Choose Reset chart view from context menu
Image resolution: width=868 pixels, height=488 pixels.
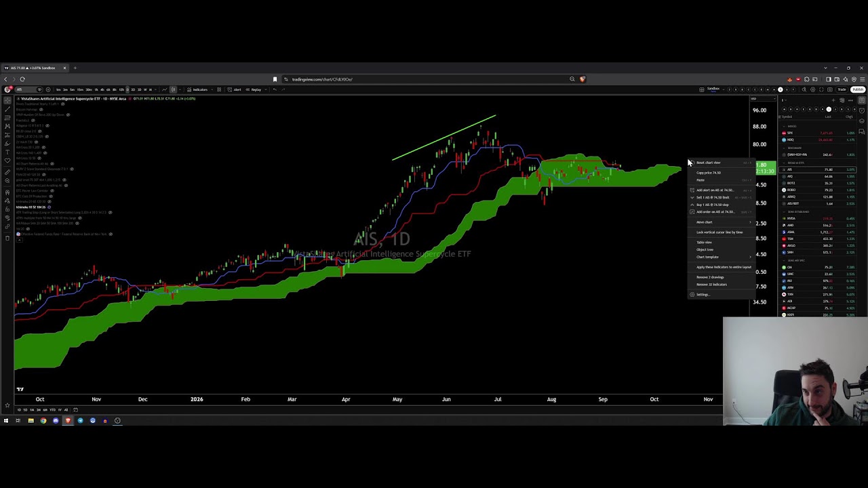(722, 163)
